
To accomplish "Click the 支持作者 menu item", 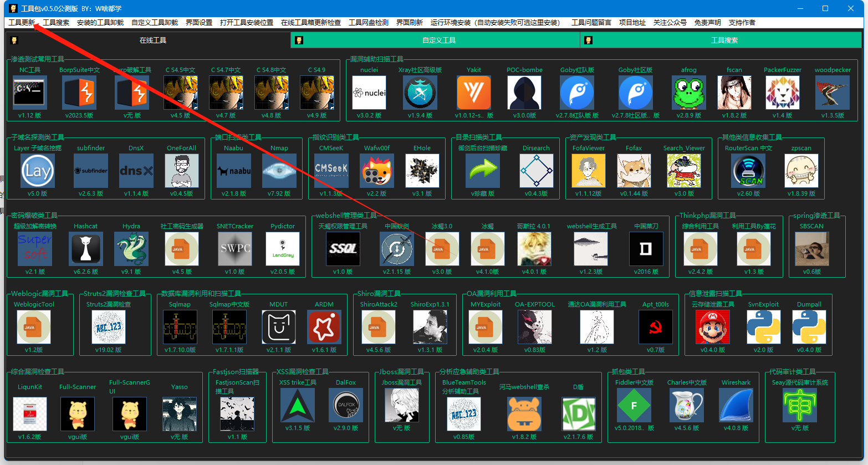I will 742,23.
